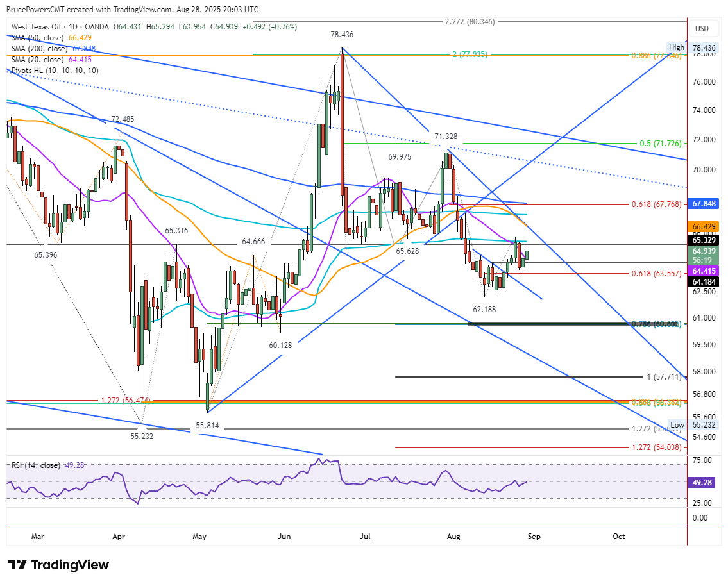Select the 1.272 (54.038) Fibonacci label

coord(656,447)
